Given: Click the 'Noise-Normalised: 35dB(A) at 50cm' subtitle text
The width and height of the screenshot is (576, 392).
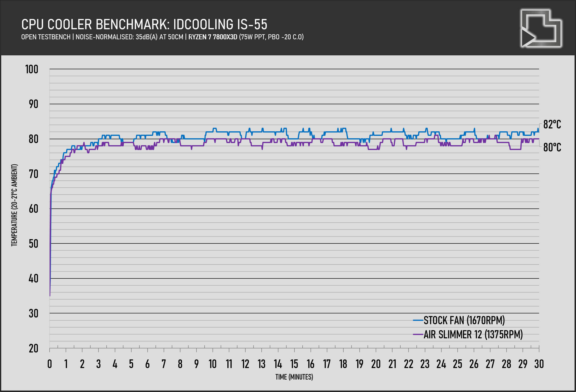Looking at the screenshot, I should coord(129,37).
